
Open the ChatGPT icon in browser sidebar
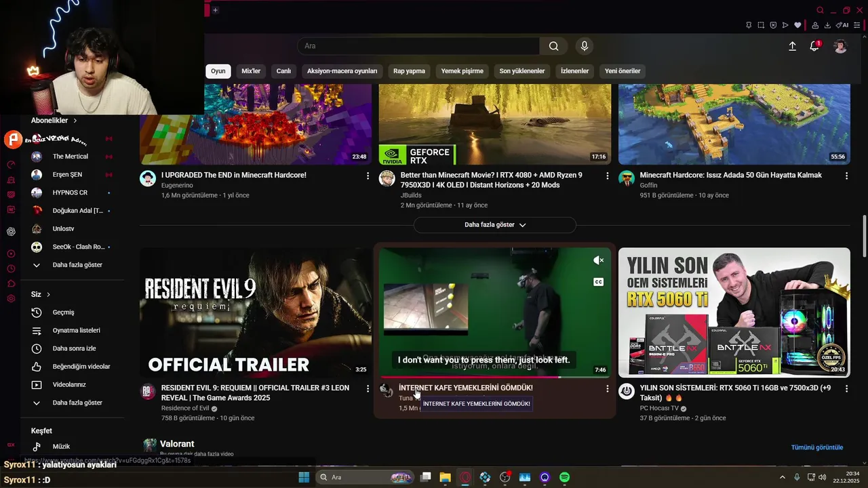11,232
